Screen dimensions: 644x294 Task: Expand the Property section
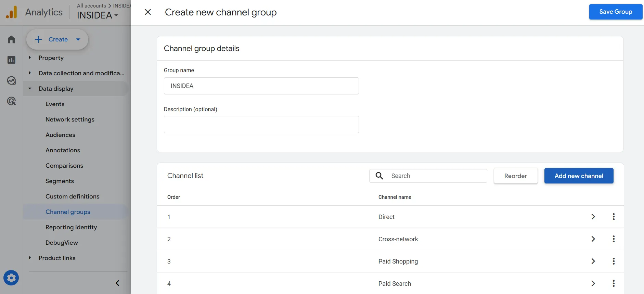coord(30,57)
